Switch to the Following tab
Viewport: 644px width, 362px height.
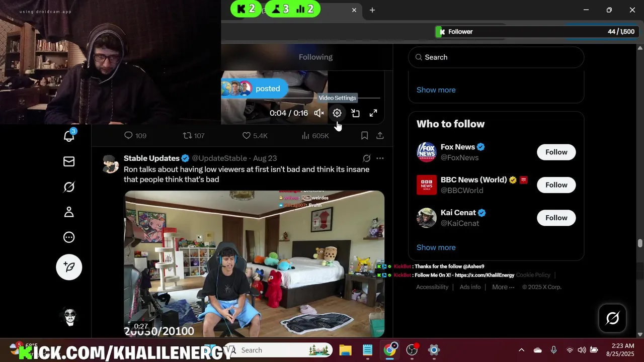coord(315,57)
